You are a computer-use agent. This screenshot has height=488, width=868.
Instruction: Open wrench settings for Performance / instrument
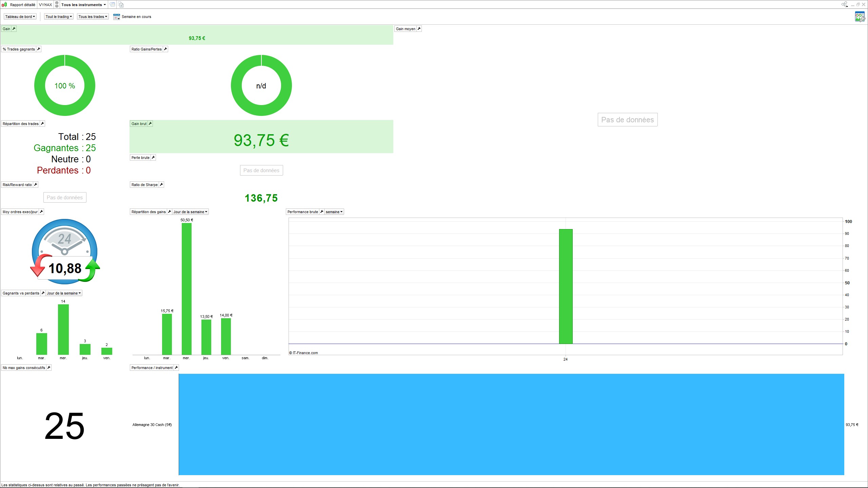tap(176, 368)
